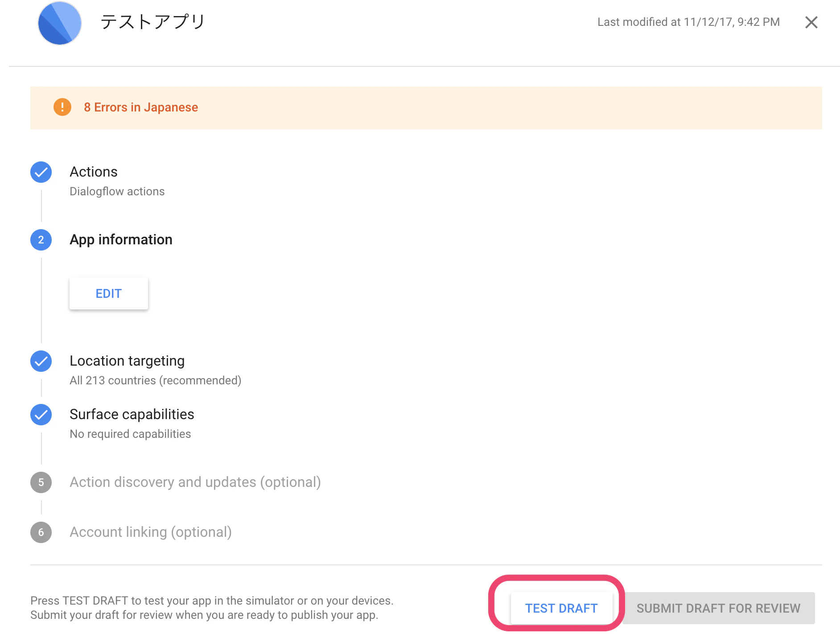Click the blue app logo icon
The image size is (840, 634).
pos(60,23)
